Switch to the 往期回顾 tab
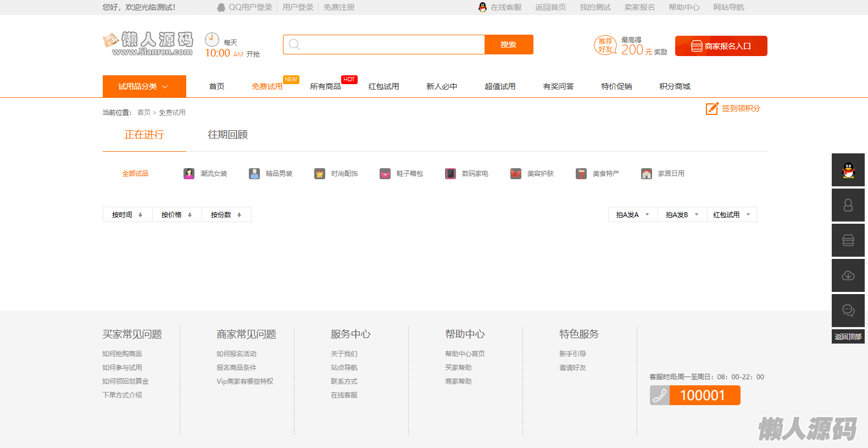868x448 pixels. click(227, 135)
